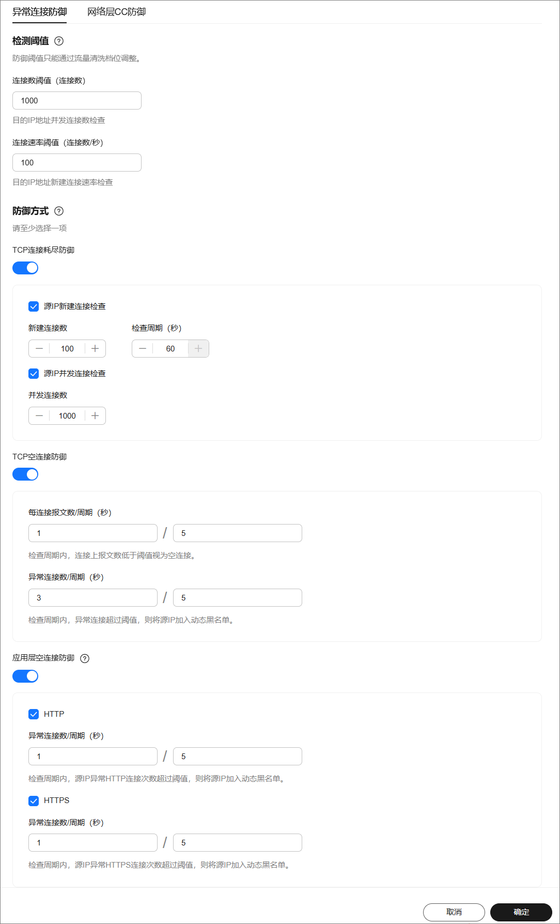Increase 新建连接数 with plus icon
Screen dimensions: 560x924
pos(95,349)
